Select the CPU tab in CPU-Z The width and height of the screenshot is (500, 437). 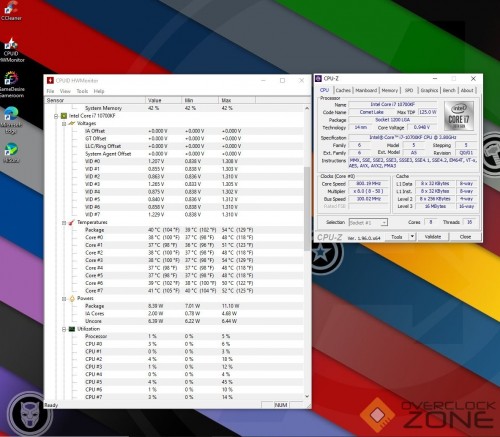324,90
